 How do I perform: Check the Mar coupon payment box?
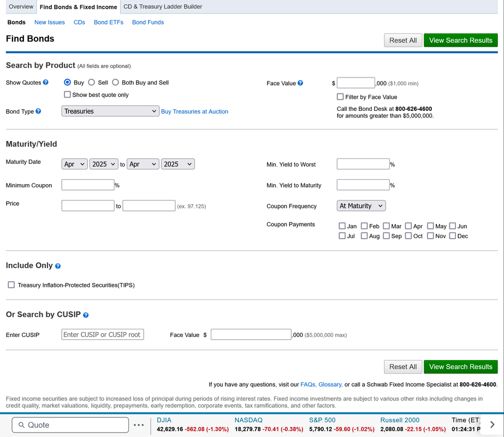[x=387, y=226]
